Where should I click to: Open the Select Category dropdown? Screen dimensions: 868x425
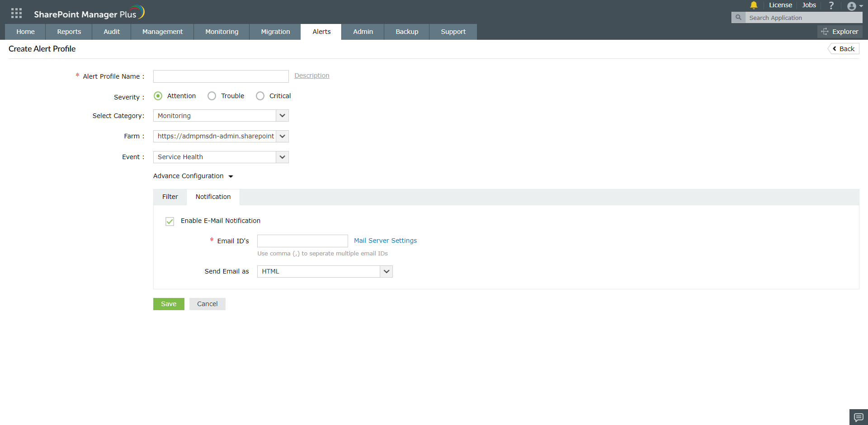point(282,116)
